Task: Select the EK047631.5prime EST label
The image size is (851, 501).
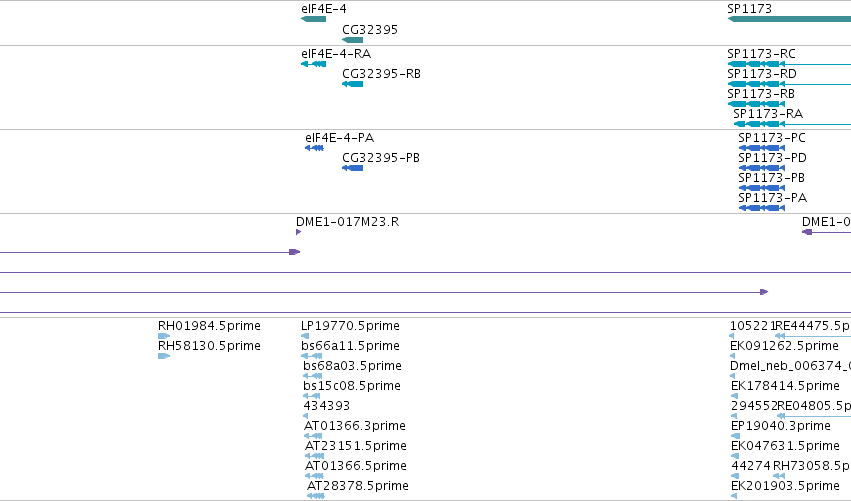Action: pyautogui.click(x=785, y=446)
